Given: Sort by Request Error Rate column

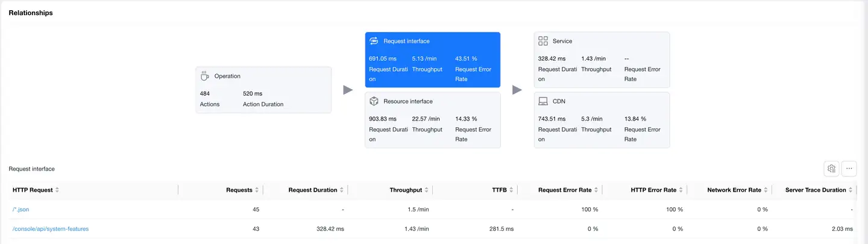Looking at the screenshot, I should pyautogui.click(x=597, y=190).
